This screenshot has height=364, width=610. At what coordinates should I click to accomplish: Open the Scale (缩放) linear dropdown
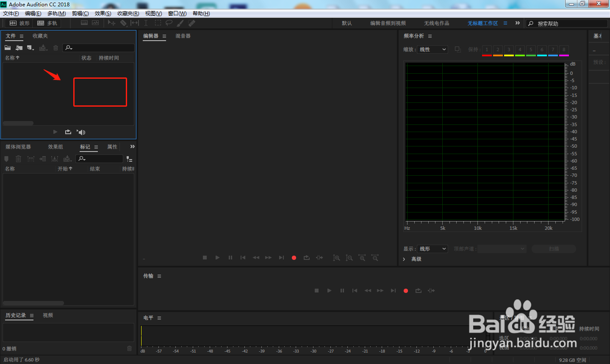tap(433, 50)
